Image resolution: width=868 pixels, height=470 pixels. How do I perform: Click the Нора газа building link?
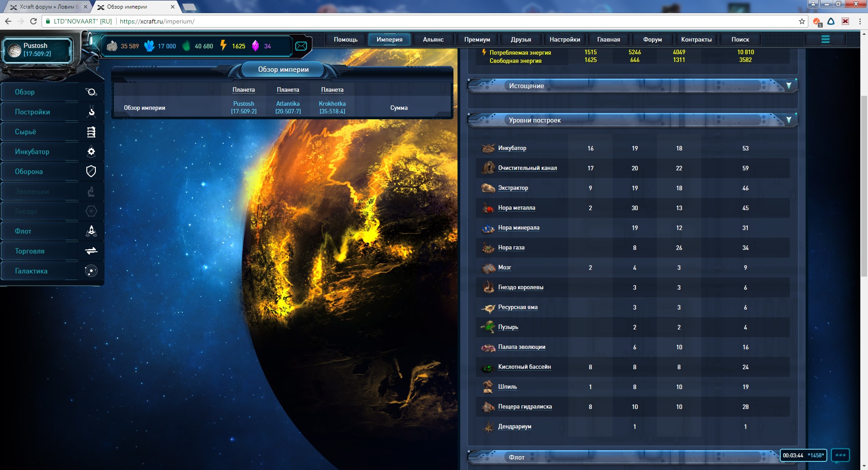click(511, 247)
